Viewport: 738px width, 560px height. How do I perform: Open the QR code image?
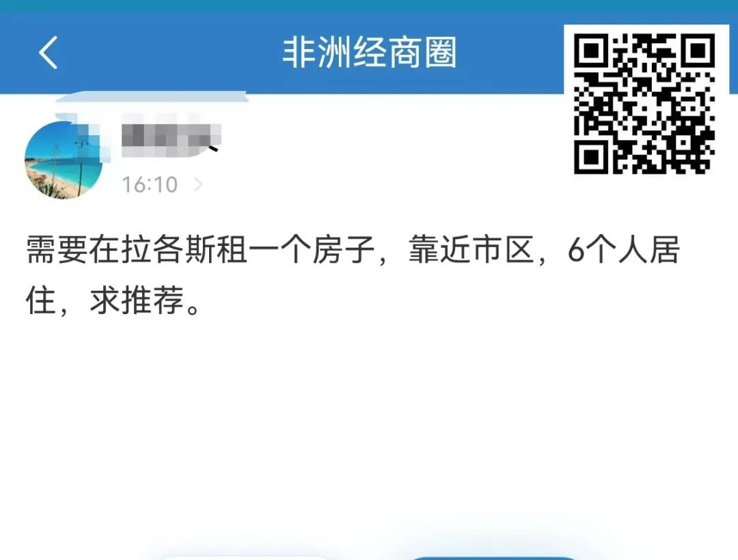[x=644, y=103]
